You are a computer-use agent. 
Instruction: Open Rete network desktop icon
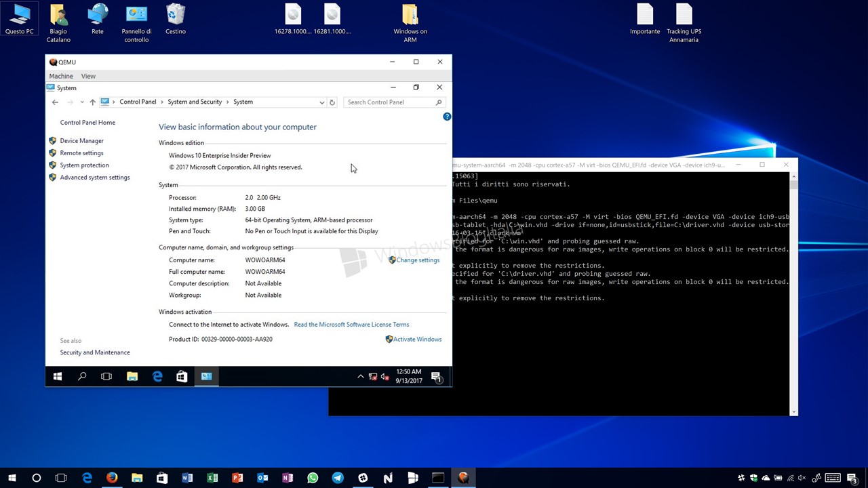coord(98,20)
